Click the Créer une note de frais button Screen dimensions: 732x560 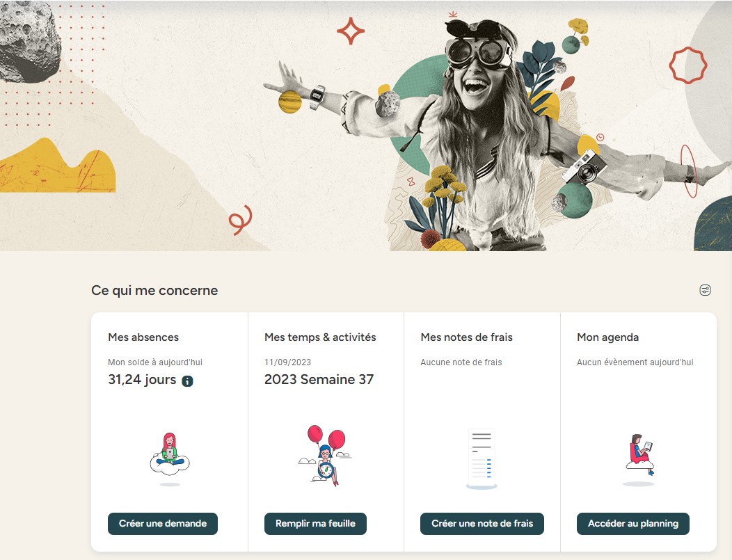click(482, 524)
